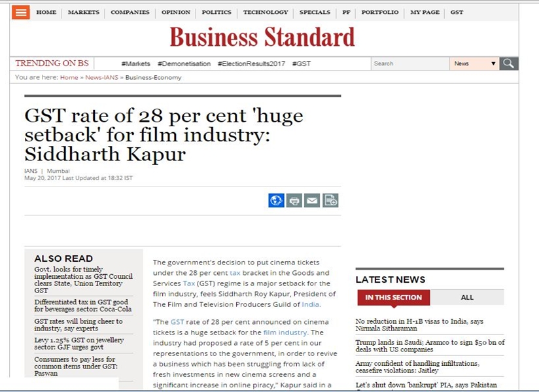This screenshot has width=539, height=392.
Task: Click News-IANS in the breadcrumb
Action: click(102, 77)
